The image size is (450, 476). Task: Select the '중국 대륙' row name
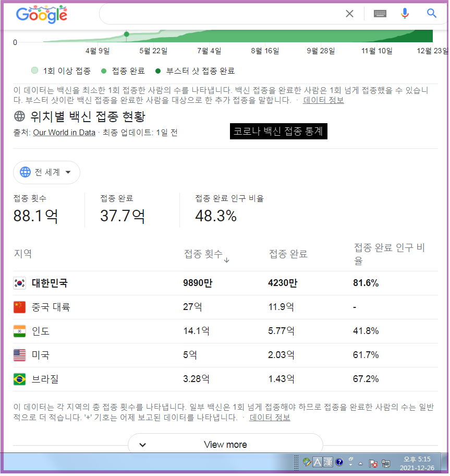point(51,308)
